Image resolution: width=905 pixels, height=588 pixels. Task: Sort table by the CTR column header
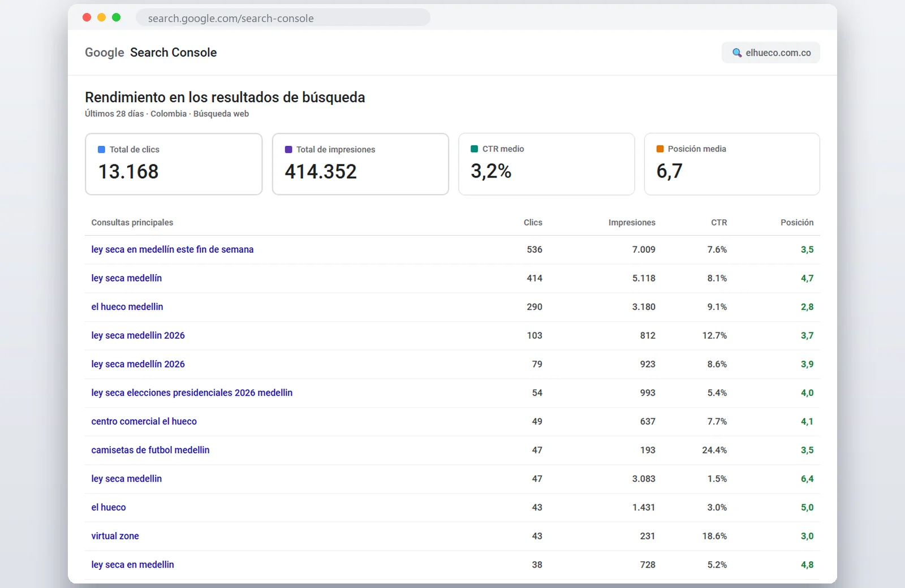pos(719,222)
